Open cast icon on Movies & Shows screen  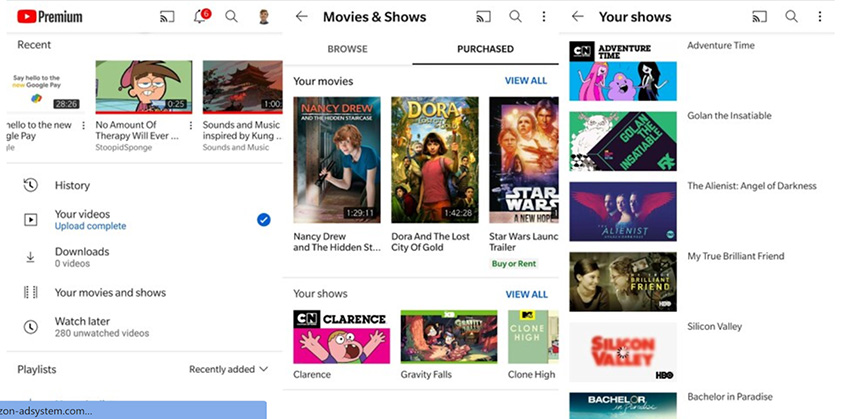click(483, 16)
